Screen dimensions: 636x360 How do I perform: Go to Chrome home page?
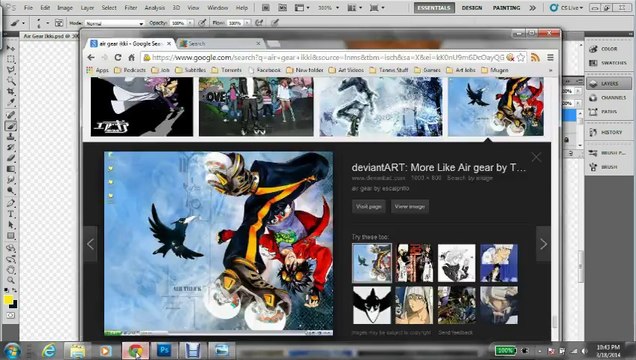pos(131,58)
